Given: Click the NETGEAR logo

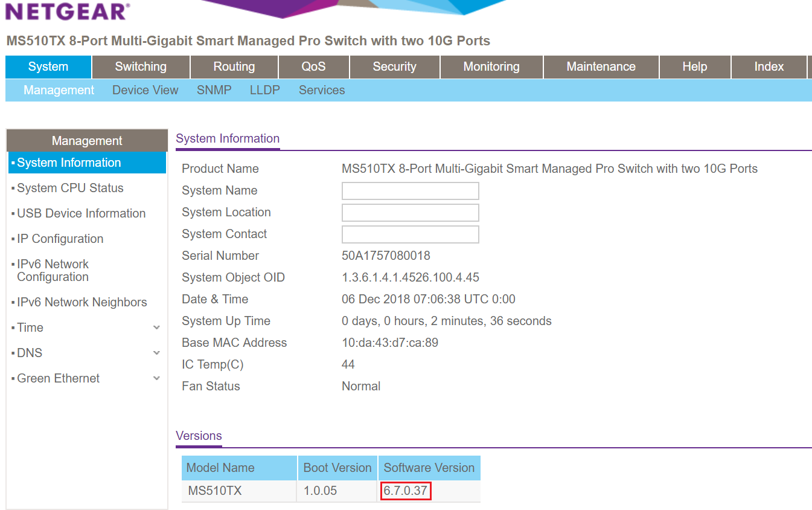Looking at the screenshot, I should [x=67, y=11].
